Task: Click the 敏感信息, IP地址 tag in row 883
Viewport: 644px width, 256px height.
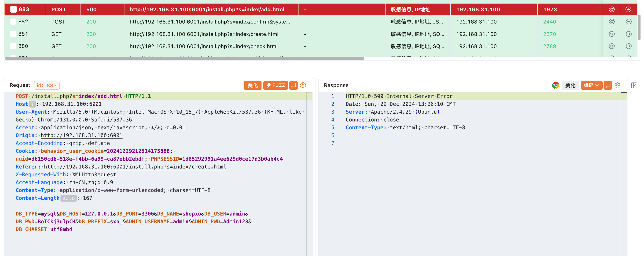Action: [x=410, y=10]
